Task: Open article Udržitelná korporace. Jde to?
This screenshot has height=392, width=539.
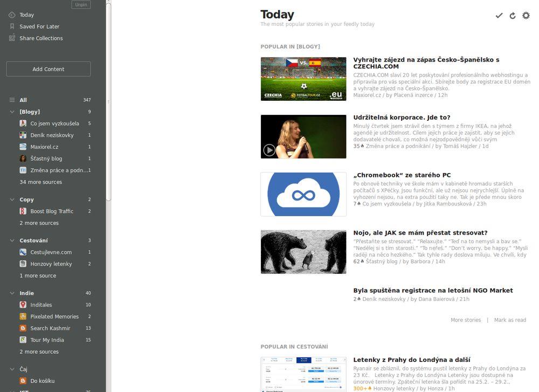Action: click(402, 117)
